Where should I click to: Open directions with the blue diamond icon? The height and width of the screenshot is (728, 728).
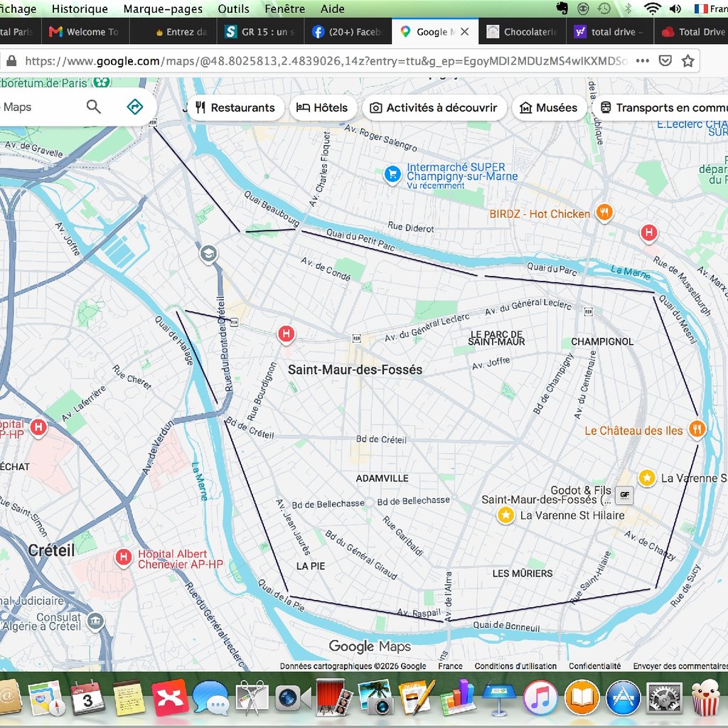(x=134, y=107)
